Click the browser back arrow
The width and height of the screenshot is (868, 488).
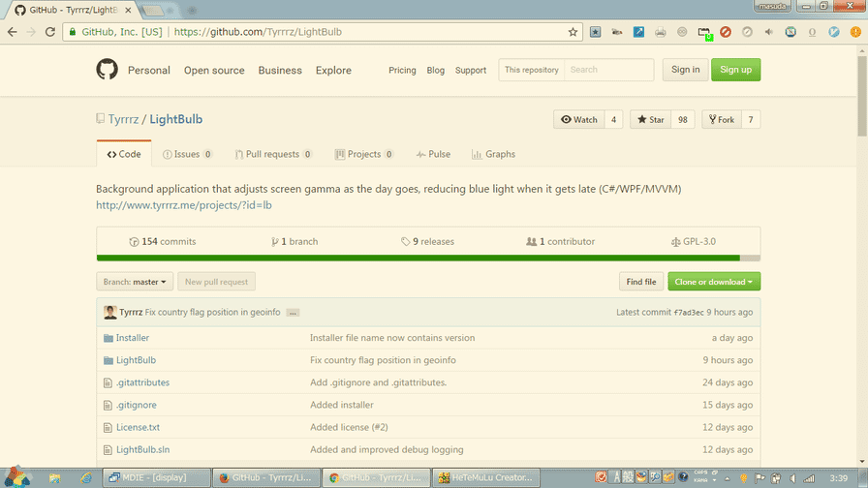click(x=13, y=32)
